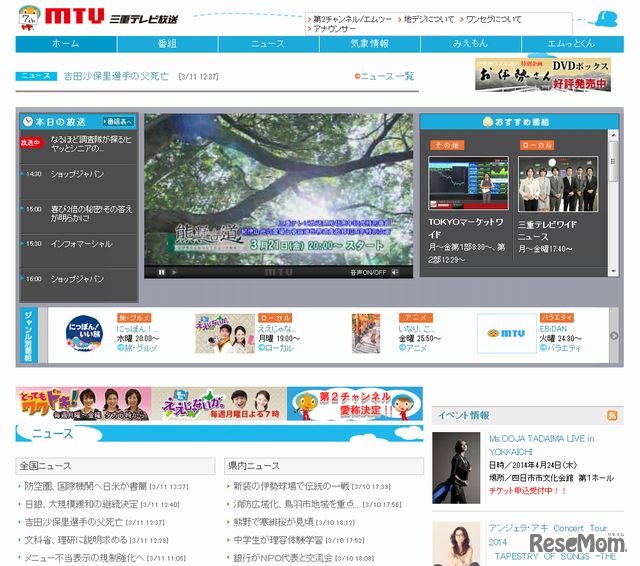This screenshot has width=640, height=566.
Task: Open 防空圏、国際機関へ日米が書簡 news item
Action: (x=85, y=486)
